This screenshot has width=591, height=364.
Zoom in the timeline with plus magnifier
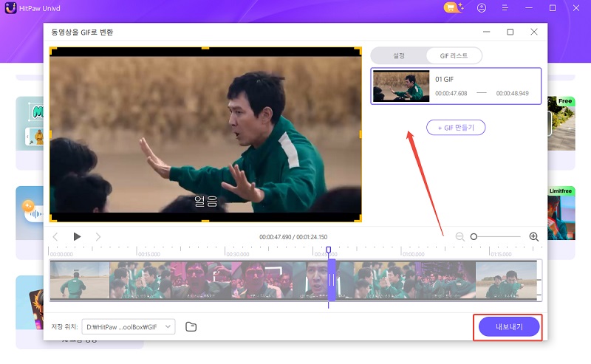(x=533, y=237)
